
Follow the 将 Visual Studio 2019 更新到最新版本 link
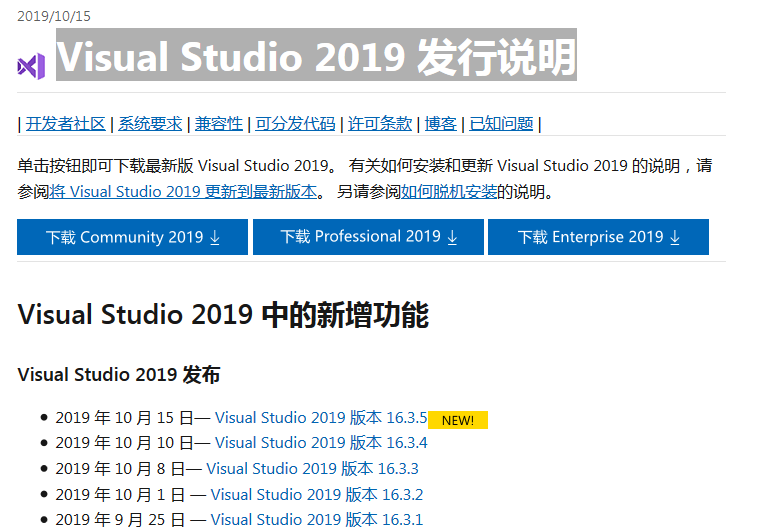(183, 191)
